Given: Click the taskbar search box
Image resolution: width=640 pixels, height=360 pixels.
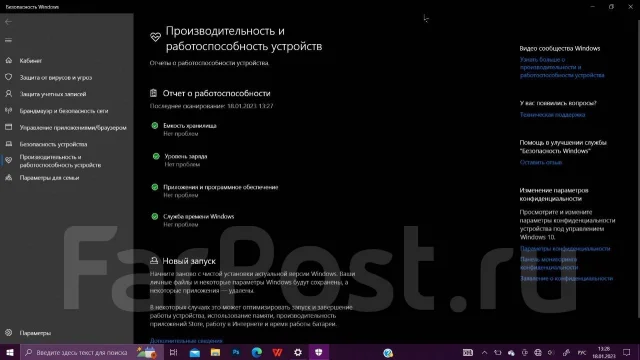Looking at the screenshot, I should (92, 352).
